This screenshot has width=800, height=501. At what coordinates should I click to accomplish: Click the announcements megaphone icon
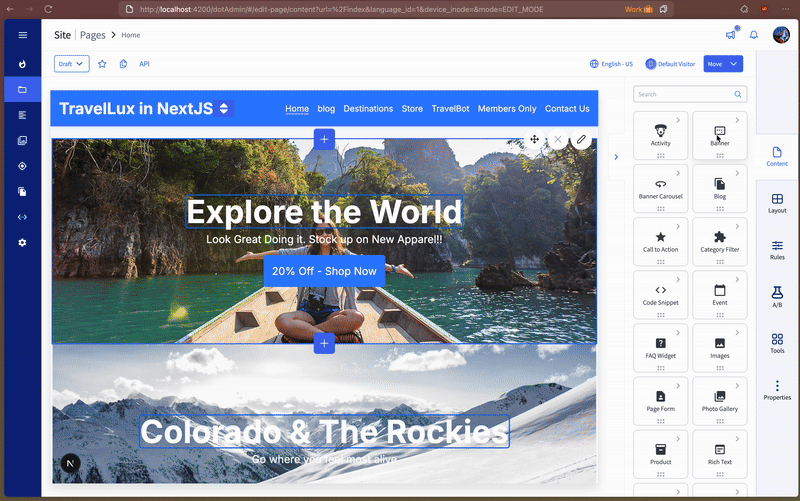(731, 35)
